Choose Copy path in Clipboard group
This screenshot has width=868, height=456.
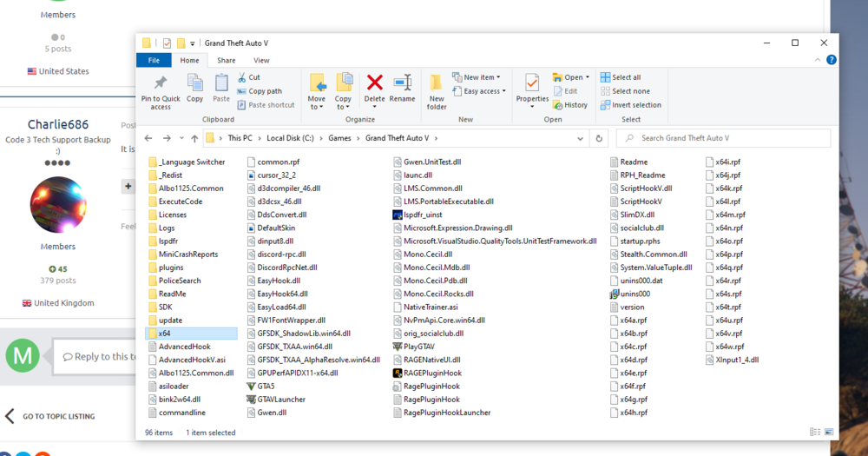[259, 91]
